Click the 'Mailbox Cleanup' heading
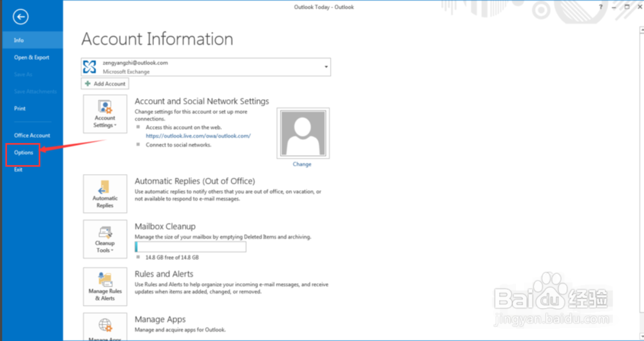Viewport: 644px width, 341px height. point(165,227)
